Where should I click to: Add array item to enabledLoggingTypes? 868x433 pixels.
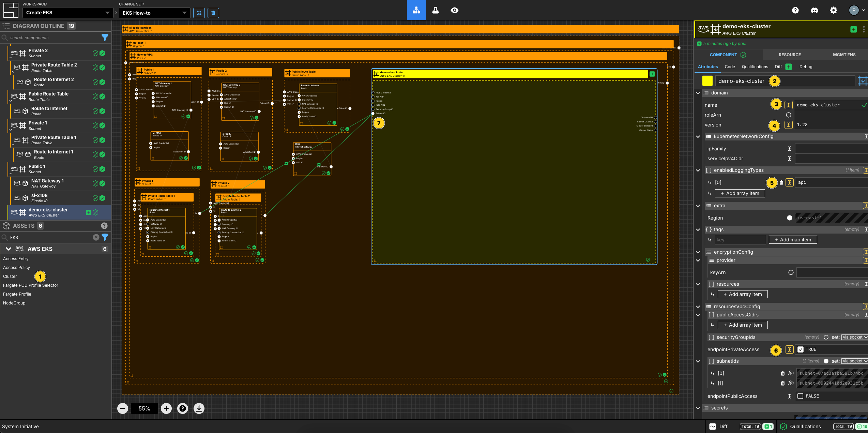(x=740, y=193)
